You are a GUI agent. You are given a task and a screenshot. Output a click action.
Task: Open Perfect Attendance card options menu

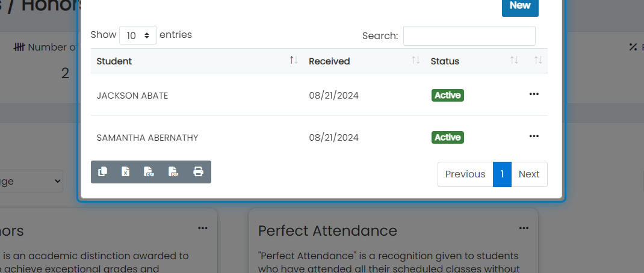click(x=524, y=229)
